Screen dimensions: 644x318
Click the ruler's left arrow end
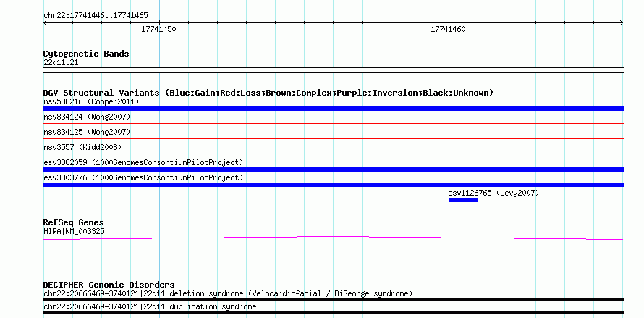pos(45,23)
